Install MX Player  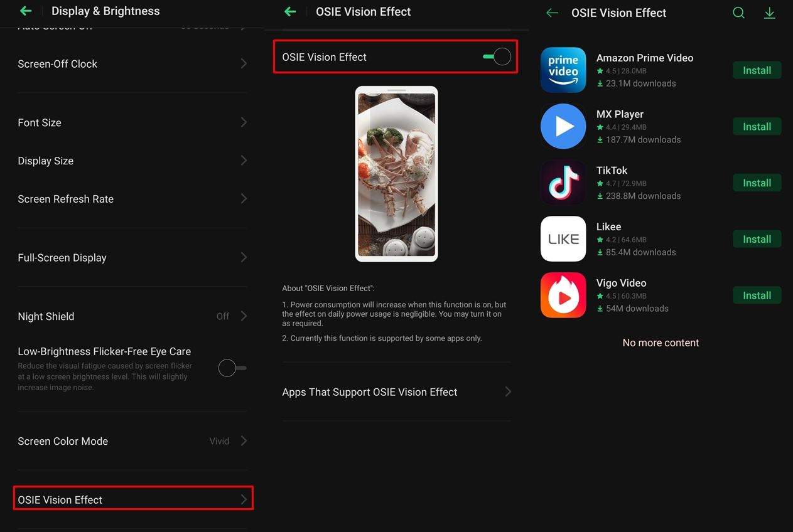click(x=757, y=127)
